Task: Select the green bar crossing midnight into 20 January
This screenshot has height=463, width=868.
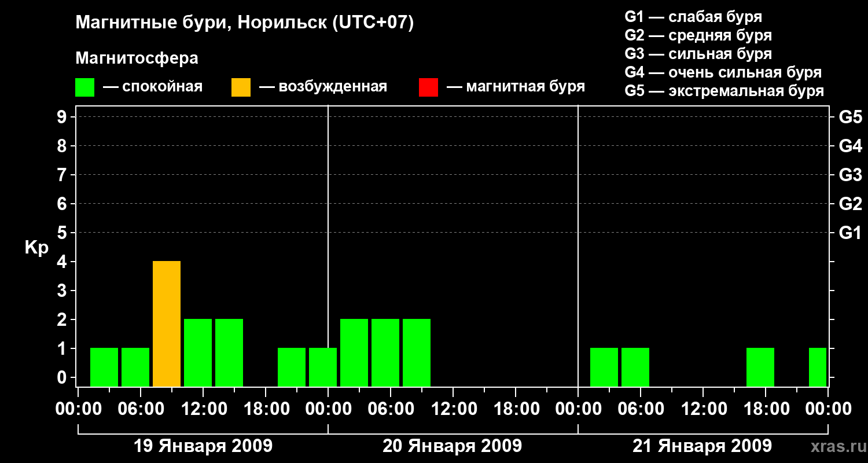Action: coord(323,367)
